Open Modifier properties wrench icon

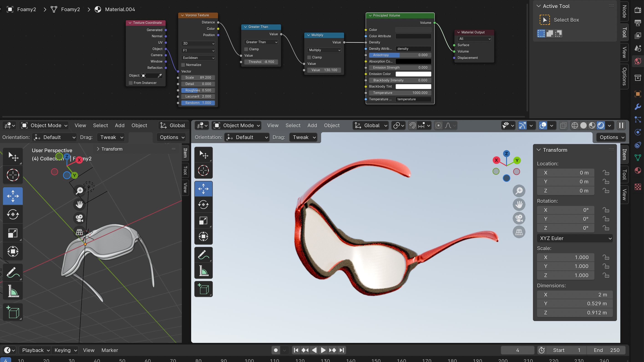click(x=637, y=106)
